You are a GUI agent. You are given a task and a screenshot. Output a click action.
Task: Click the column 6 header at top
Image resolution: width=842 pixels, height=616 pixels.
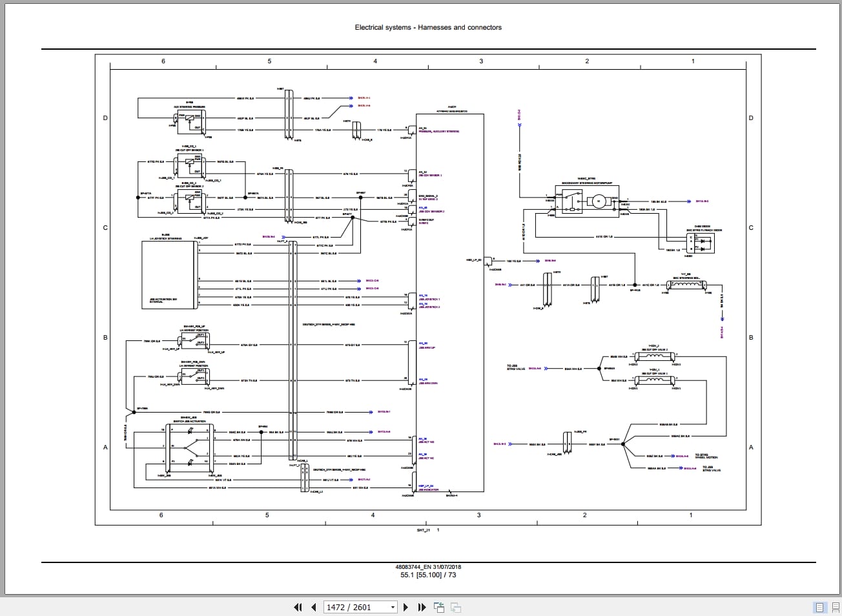[x=163, y=61]
